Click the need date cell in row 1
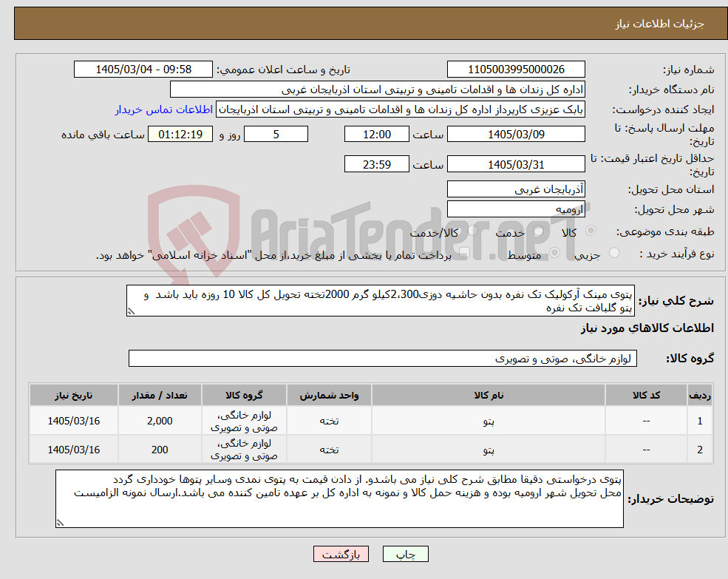728x579 pixels. pos(74,421)
